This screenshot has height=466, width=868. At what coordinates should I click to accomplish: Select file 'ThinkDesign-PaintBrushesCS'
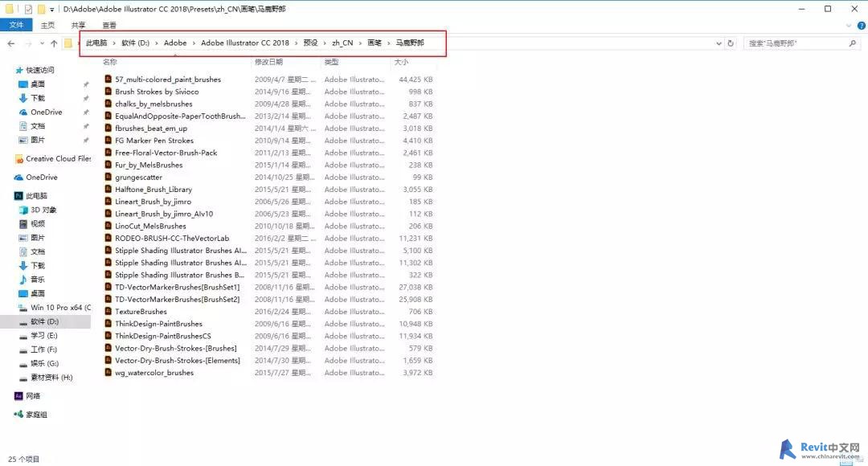pos(162,336)
